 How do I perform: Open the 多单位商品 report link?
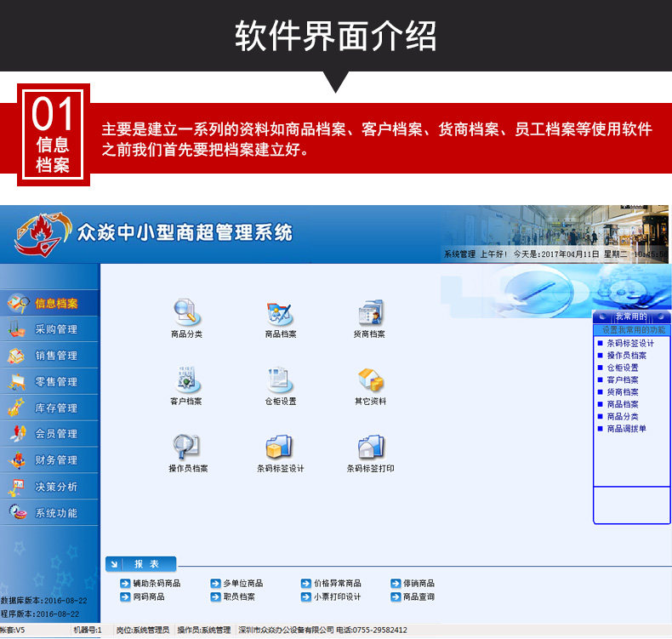[x=243, y=584]
